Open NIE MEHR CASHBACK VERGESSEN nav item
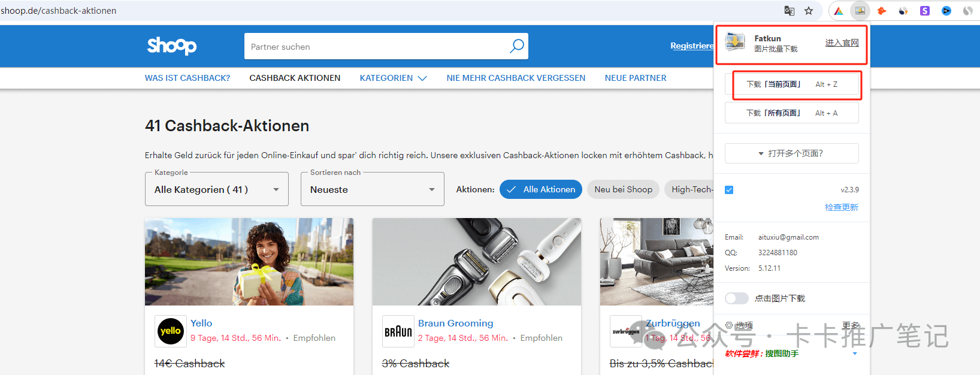 516,78
